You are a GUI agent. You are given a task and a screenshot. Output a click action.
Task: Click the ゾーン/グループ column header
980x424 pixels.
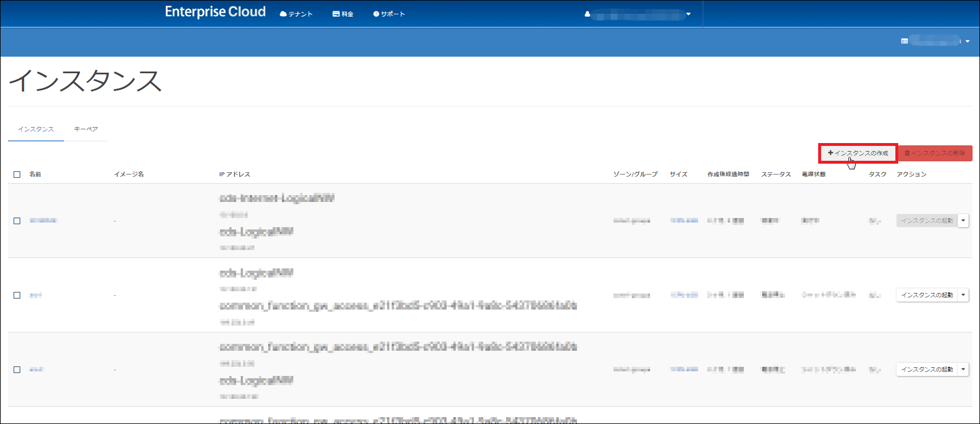636,175
